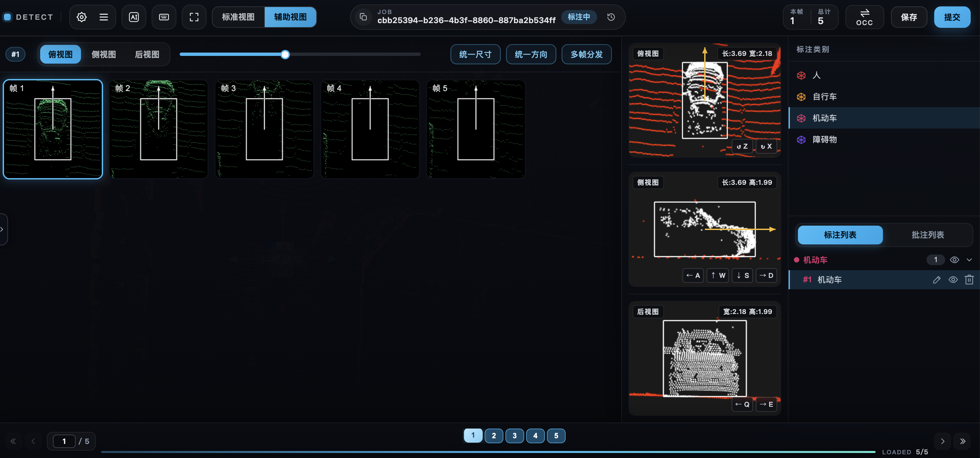The height and width of the screenshot is (458, 980).
Task: Toggle visibility of the 机动车 group
Action: [x=954, y=260]
